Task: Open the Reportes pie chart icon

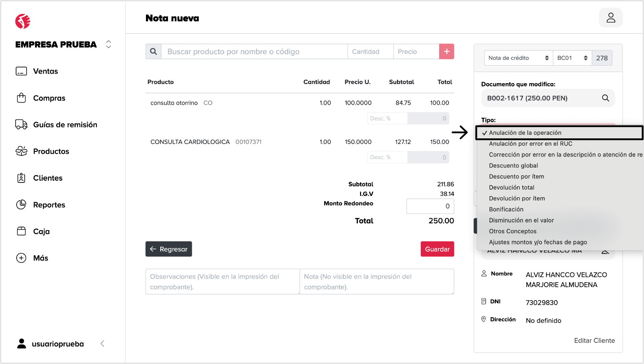Action: [21, 205]
